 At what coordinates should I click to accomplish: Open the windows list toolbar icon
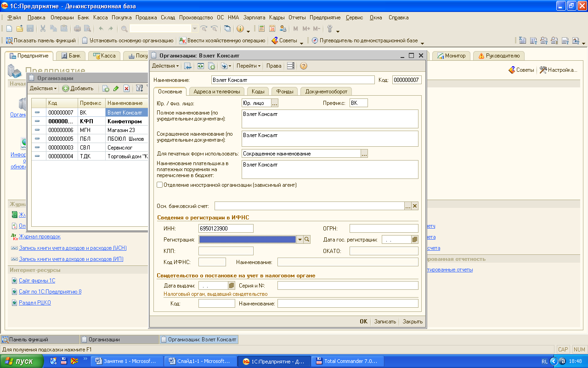click(x=227, y=29)
